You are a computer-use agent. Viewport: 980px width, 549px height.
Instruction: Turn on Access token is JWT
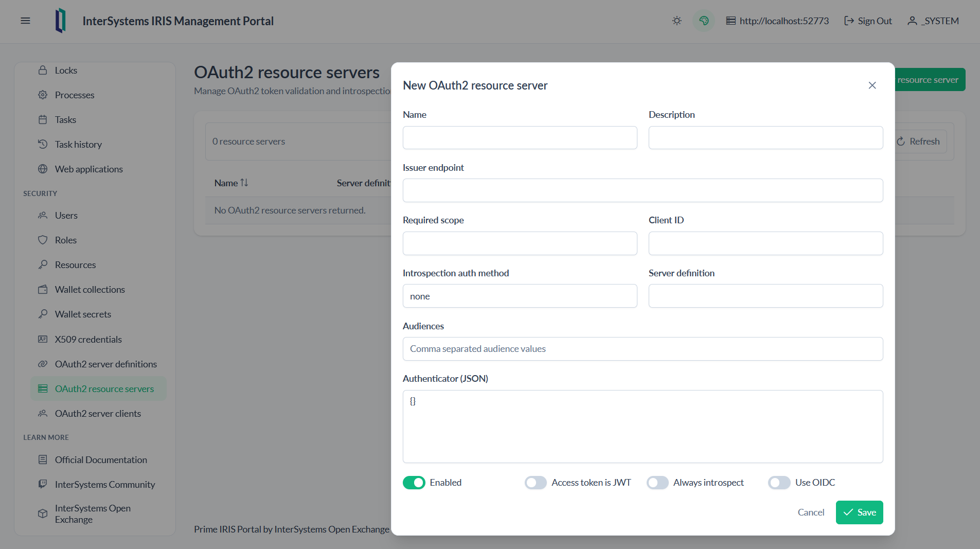coord(536,483)
